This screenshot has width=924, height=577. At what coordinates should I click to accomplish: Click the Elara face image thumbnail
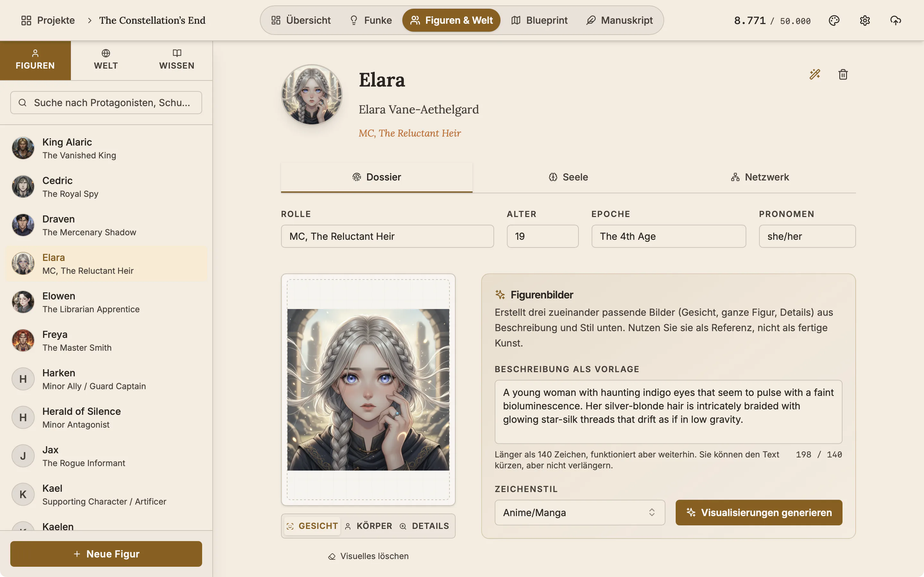point(368,389)
